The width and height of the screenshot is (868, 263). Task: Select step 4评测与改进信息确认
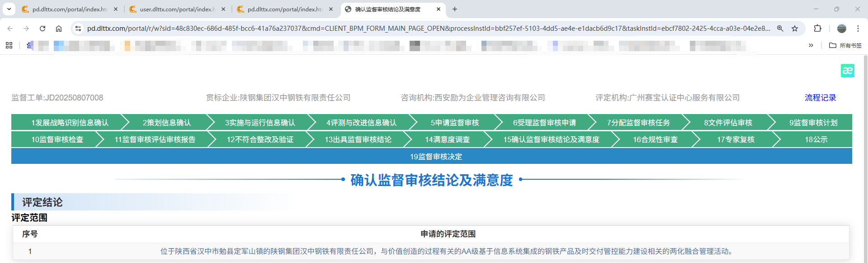(x=361, y=123)
